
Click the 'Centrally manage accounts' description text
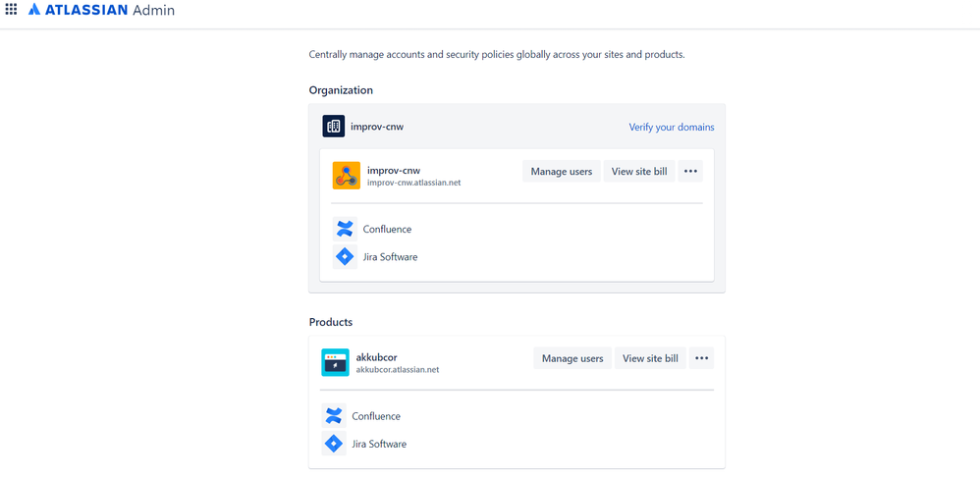point(497,54)
